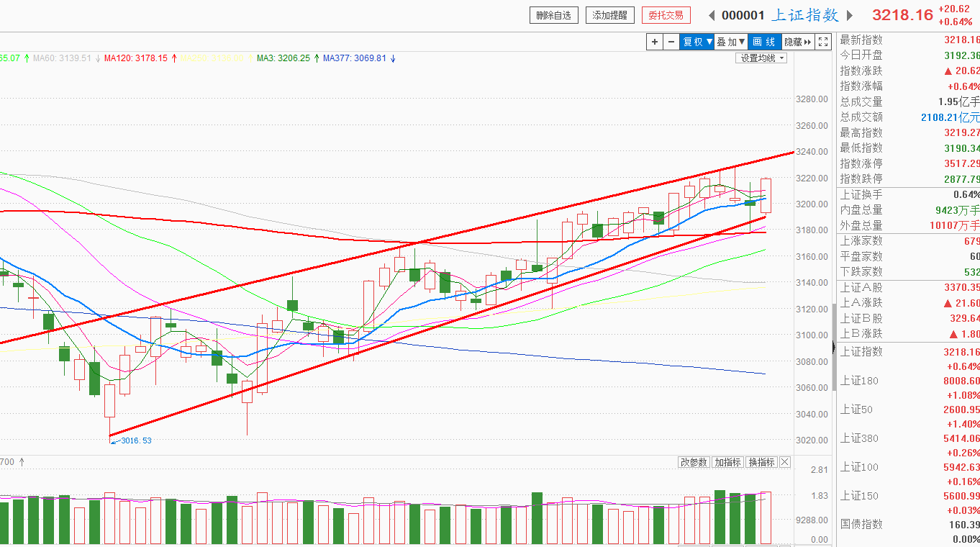The image size is (980, 547).
Task: Click the 换指标 button
Action: click(x=761, y=462)
